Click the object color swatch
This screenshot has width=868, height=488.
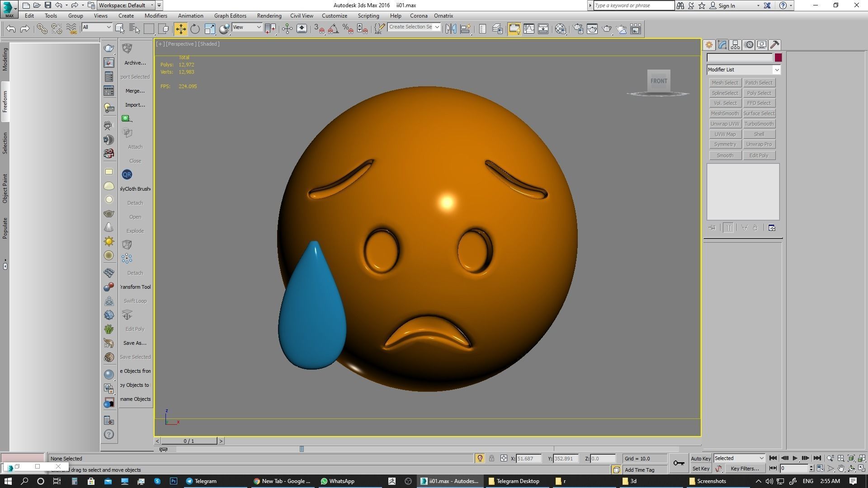click(x=778, y=58)
